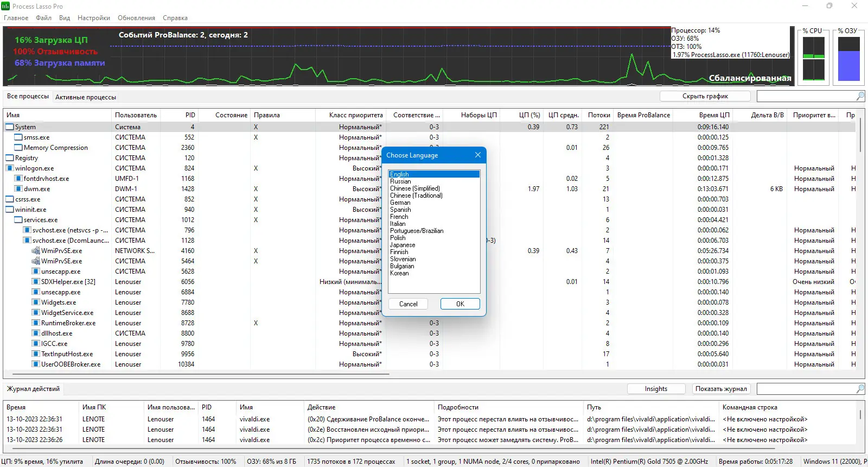Click the RuntimeBroker.exe process icon

click(36, 323)
